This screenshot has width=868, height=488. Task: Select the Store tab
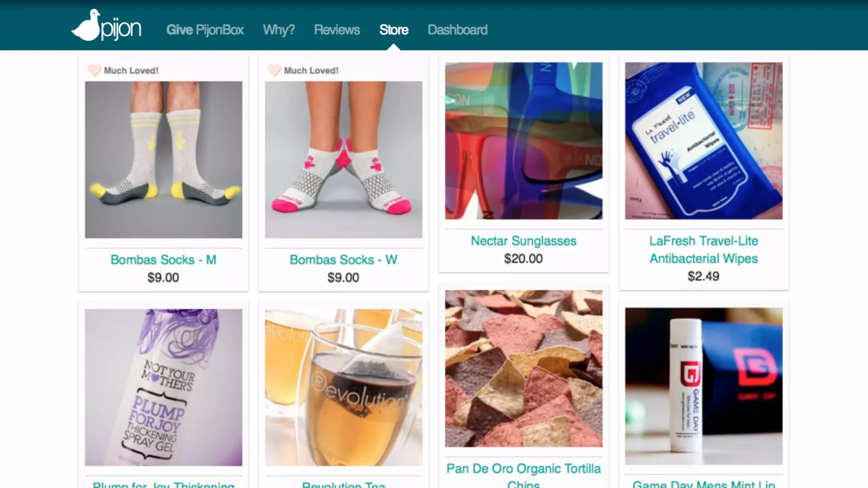pos(394,30)
